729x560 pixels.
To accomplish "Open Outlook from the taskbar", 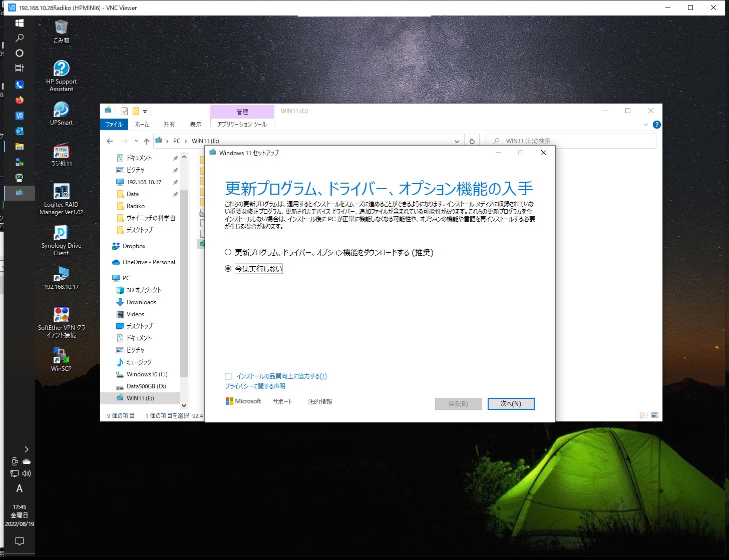I will pyautogui.click(x=20, y=131).
